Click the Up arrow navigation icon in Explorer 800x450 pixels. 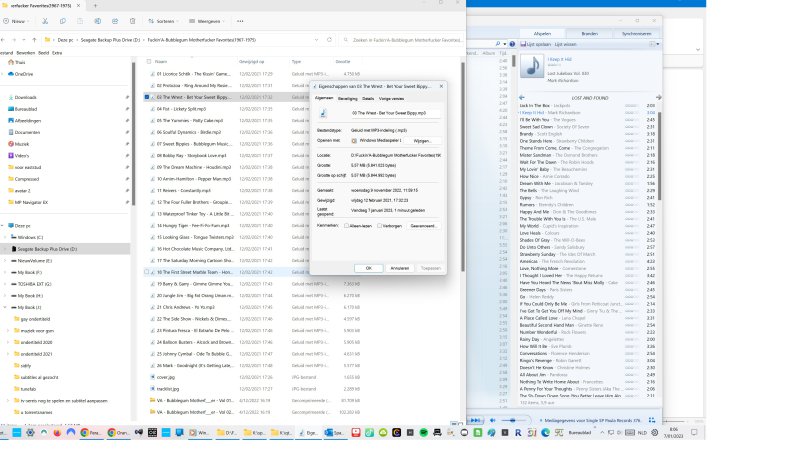click(x=32, y=41)
